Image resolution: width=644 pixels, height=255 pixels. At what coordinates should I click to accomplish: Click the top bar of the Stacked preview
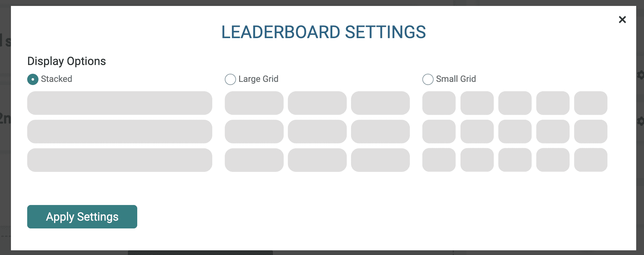pyautogui.click(x=119, y=103)
